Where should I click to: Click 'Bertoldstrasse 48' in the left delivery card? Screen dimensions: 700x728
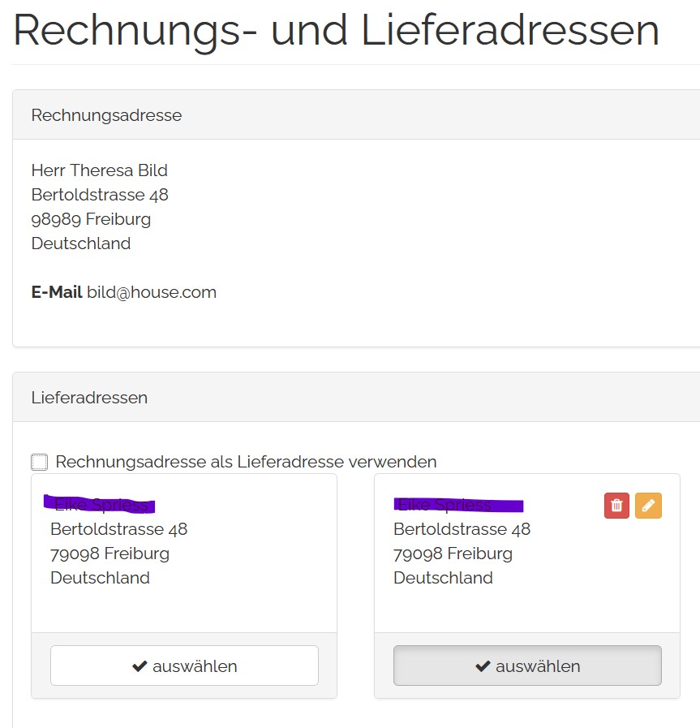coord(118,529)
